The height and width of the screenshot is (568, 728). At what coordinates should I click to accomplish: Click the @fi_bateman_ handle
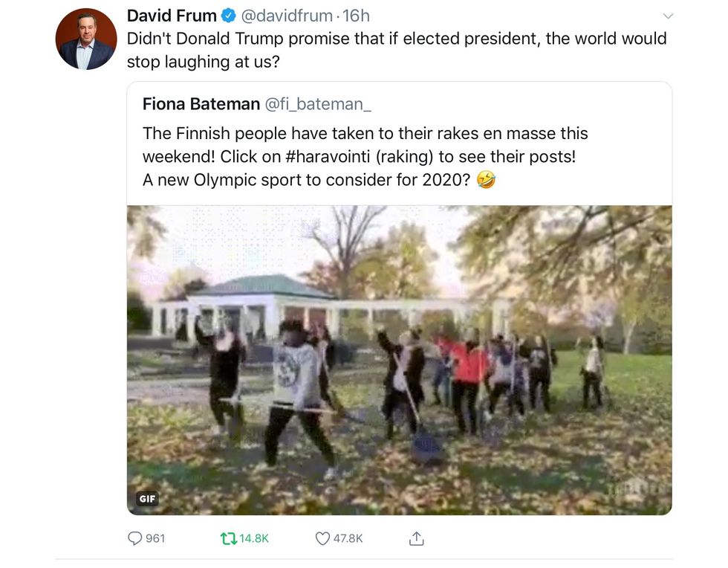tap(318, 104)
